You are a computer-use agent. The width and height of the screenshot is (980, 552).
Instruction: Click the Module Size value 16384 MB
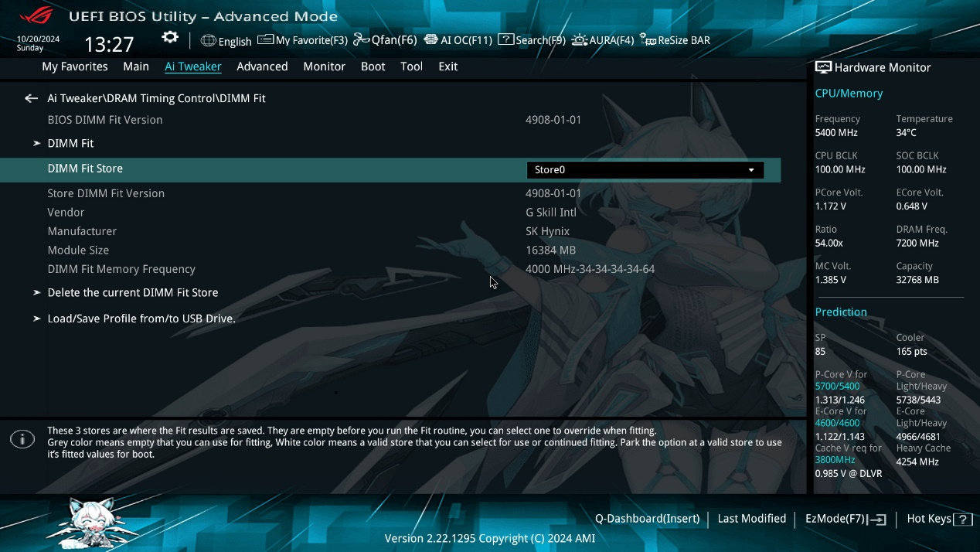(550, 250)
